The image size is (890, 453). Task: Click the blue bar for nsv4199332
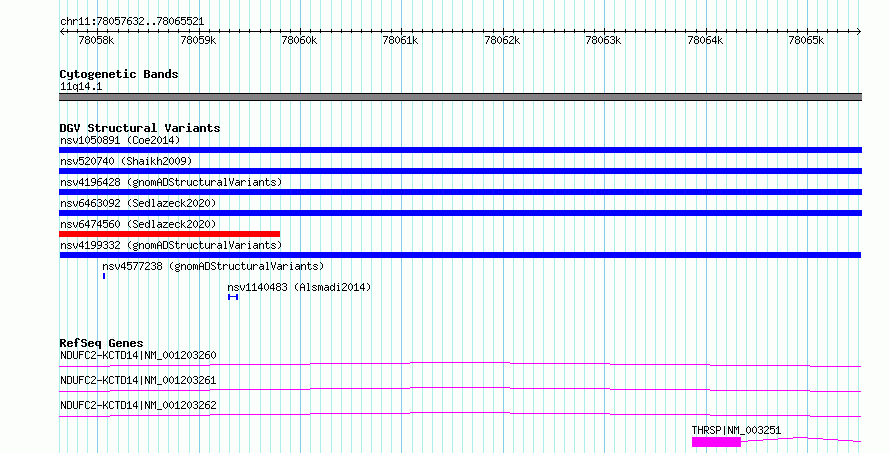coord(460,255)
